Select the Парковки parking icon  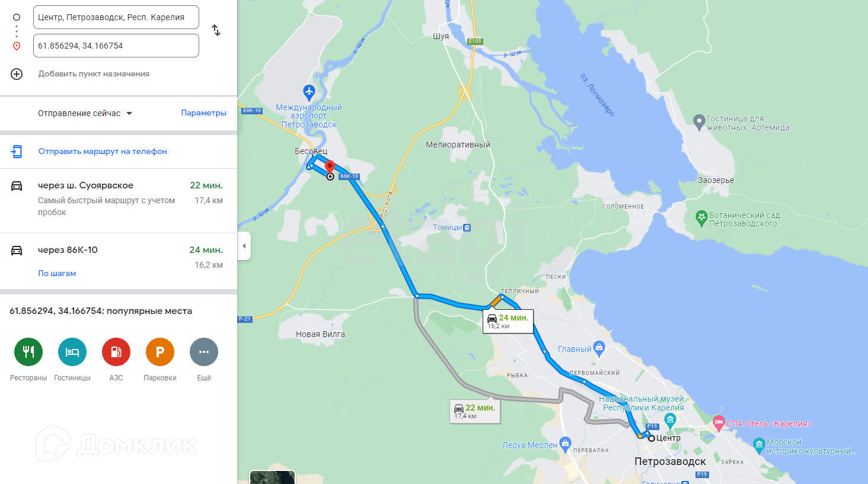[x=160, y=352]
